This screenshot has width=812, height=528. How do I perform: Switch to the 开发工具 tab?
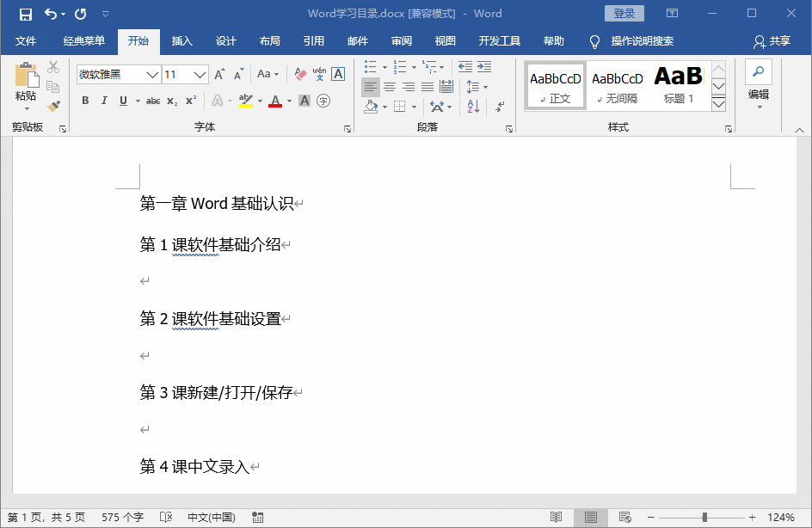tap(499, 41)
